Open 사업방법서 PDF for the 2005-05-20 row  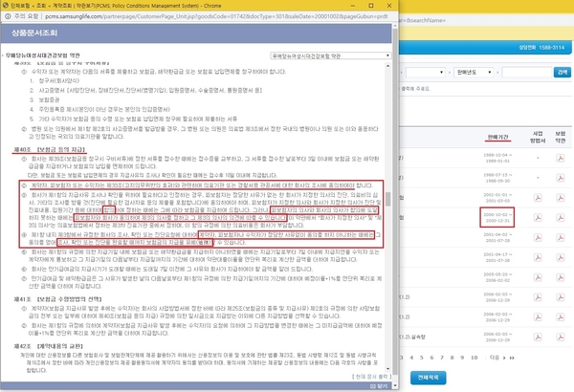click(538, 277)
